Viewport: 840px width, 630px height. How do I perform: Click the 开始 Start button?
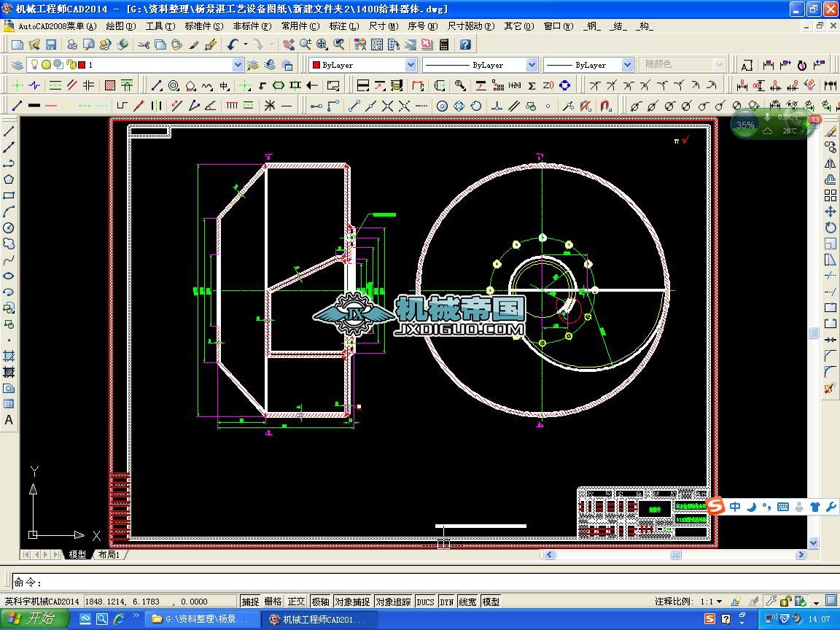coord(34,618)
